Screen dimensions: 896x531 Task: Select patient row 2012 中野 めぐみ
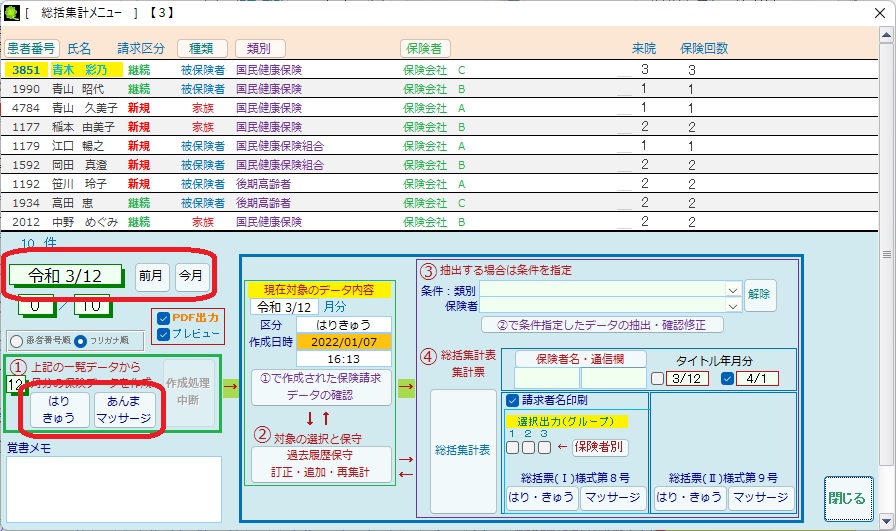(x=439, y=221)
